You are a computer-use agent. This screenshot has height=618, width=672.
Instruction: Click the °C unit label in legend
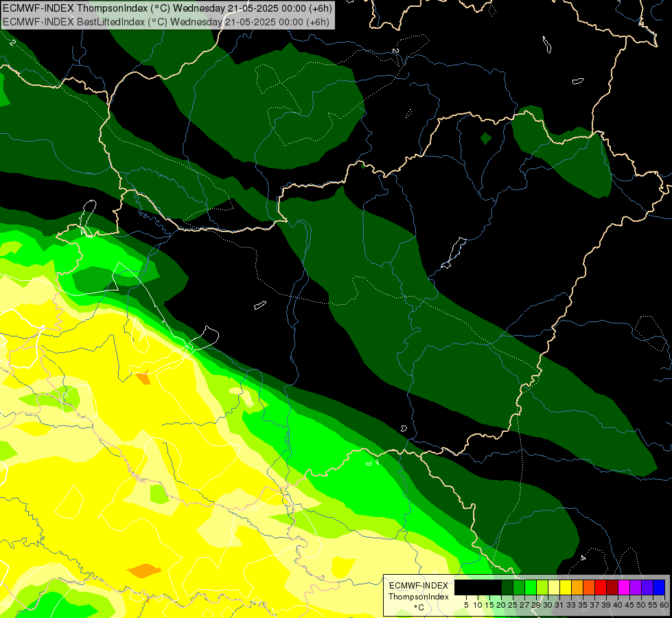point(419,607)
